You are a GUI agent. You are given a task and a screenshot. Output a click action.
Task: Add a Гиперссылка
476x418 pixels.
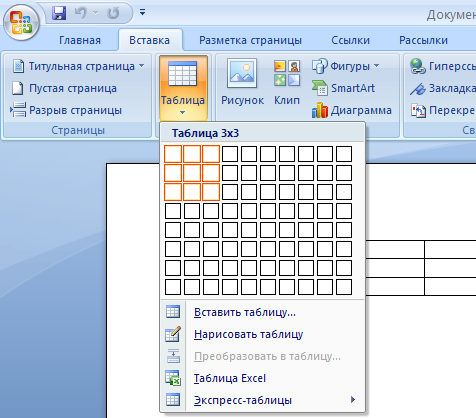pyautogui.click(x=443, y=66)
